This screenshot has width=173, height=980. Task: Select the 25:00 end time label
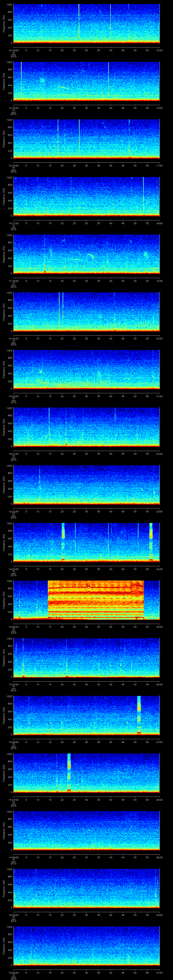click(x=160, y=627)
